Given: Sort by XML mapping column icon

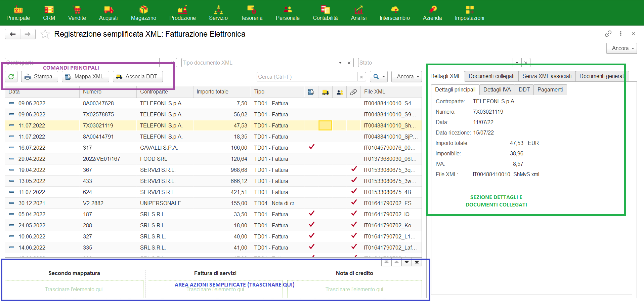Looking at the screenshot, I should click(311, 92).
